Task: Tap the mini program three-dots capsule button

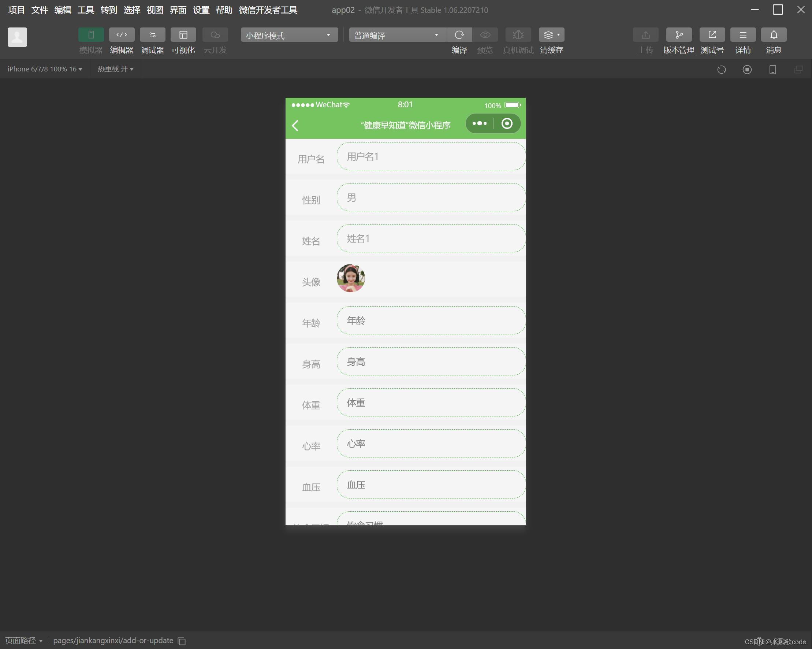Action: 480,124
